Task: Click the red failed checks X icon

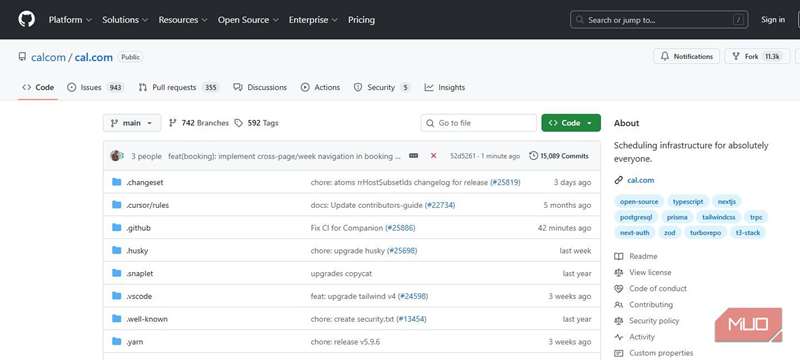Action: click(x=433, y=156)
